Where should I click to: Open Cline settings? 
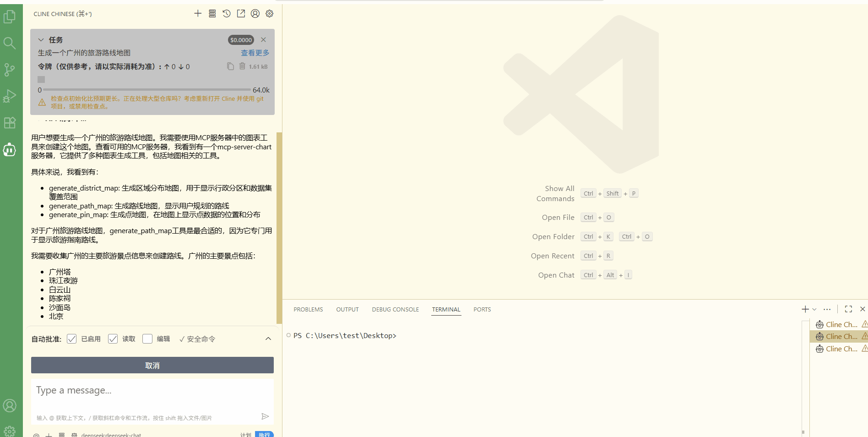[x=269, y=13]
